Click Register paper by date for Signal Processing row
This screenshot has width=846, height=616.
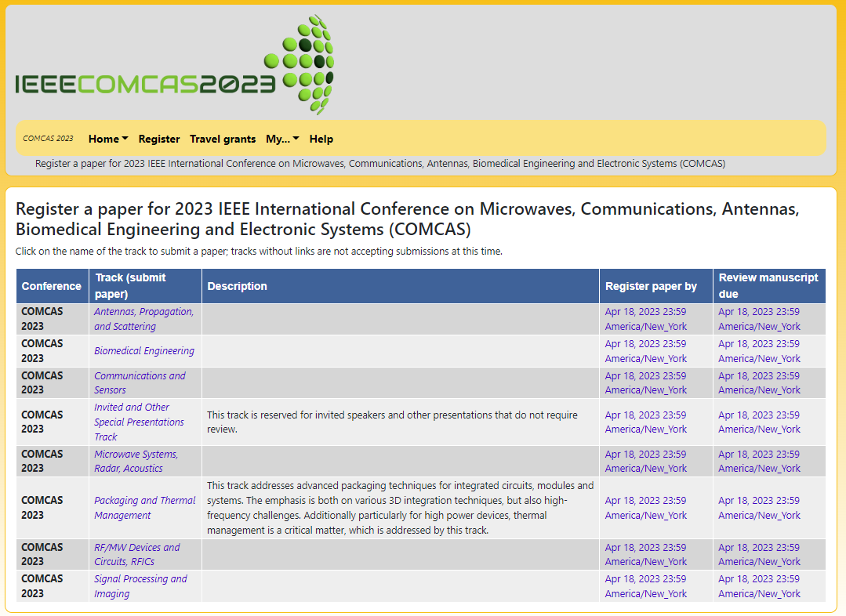(x=646, y=585)
